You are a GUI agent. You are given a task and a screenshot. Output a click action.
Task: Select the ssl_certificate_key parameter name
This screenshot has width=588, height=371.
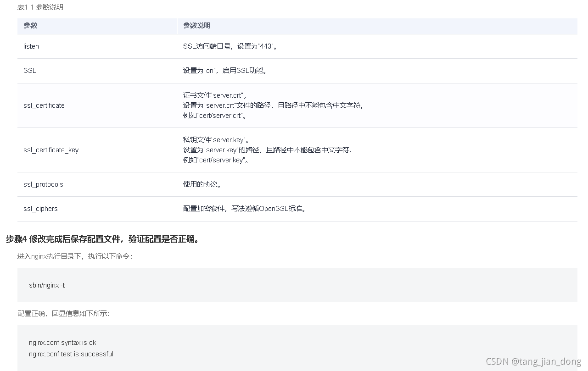tap(51, 150)
